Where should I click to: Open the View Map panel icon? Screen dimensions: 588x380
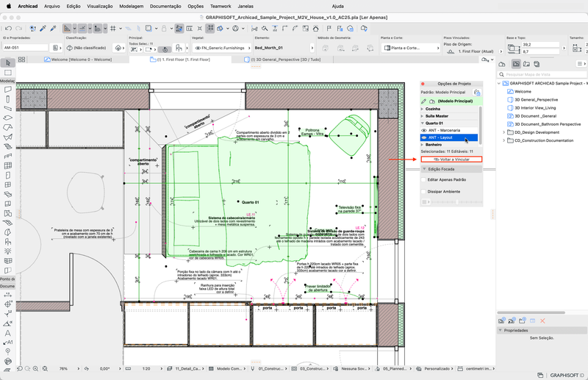pyautogui.click(x=516, y=64)
